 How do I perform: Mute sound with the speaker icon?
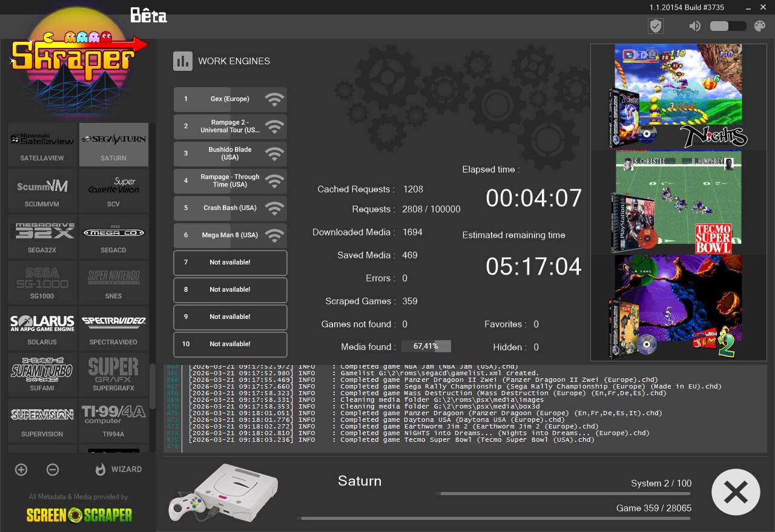694,26
